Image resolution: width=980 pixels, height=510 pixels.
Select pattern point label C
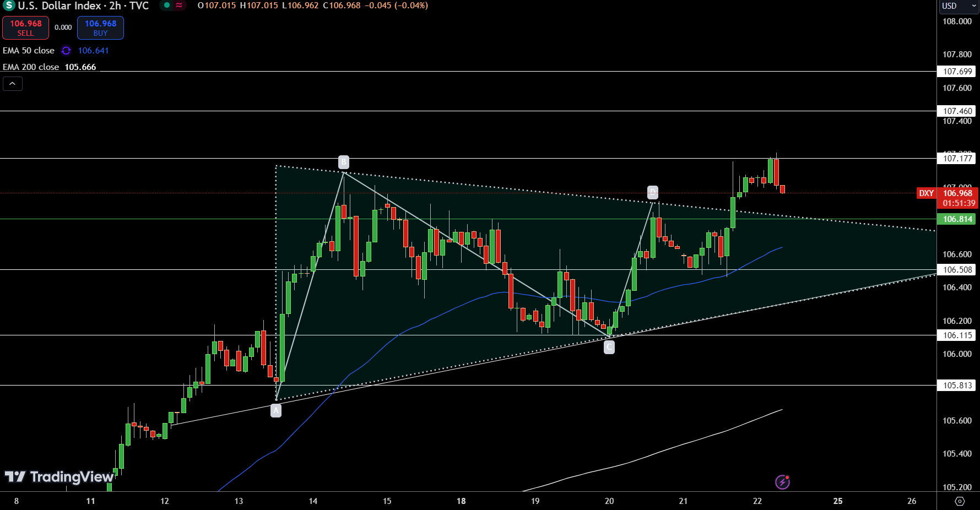[x=609, y=347]
